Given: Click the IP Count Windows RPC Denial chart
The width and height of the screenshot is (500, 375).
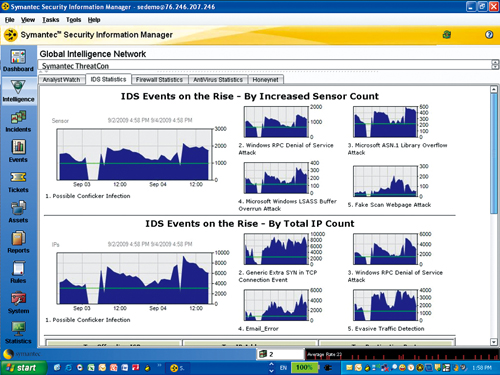Looking at the screenshot, I should tap(386, 249).
